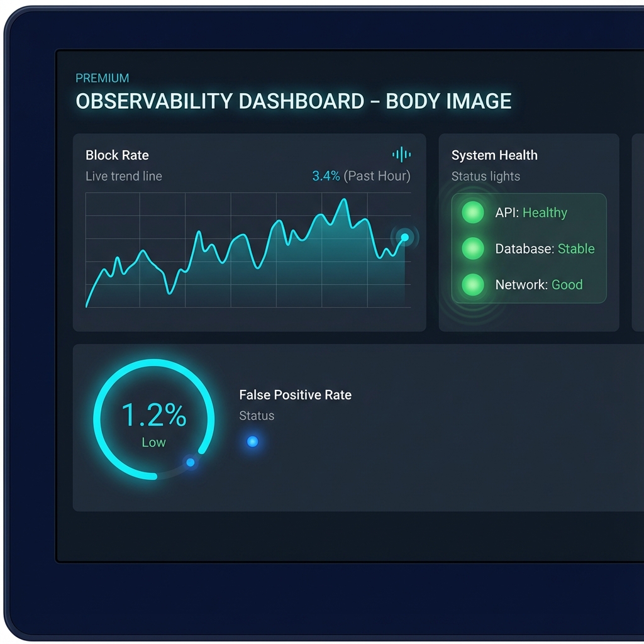Click the glowing endpoint marker on trend line
The width and height of the screenshot is (644, 644).
click(404, 237)
